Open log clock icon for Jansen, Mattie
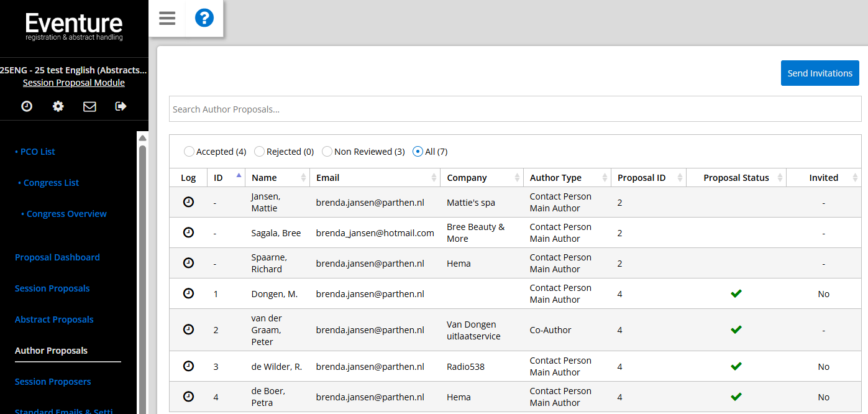868x414 pixels. [188, 202]
